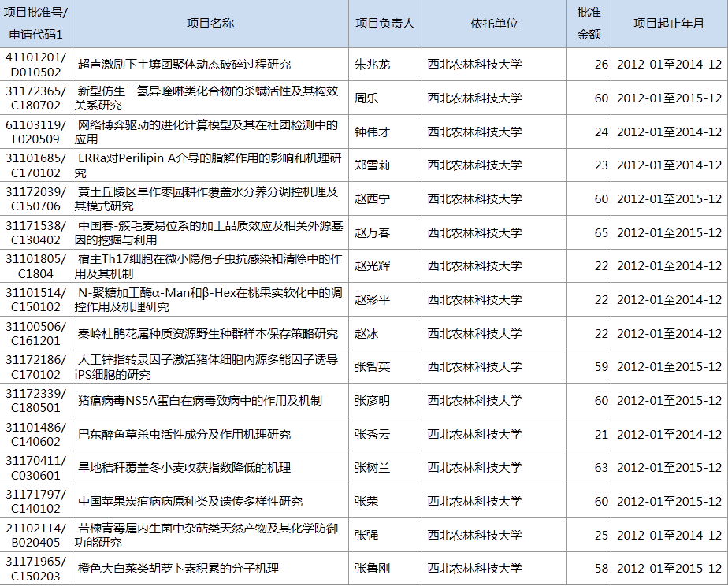
Task: Select project number 31171965/C150203
Action: [x=35, y=569]
